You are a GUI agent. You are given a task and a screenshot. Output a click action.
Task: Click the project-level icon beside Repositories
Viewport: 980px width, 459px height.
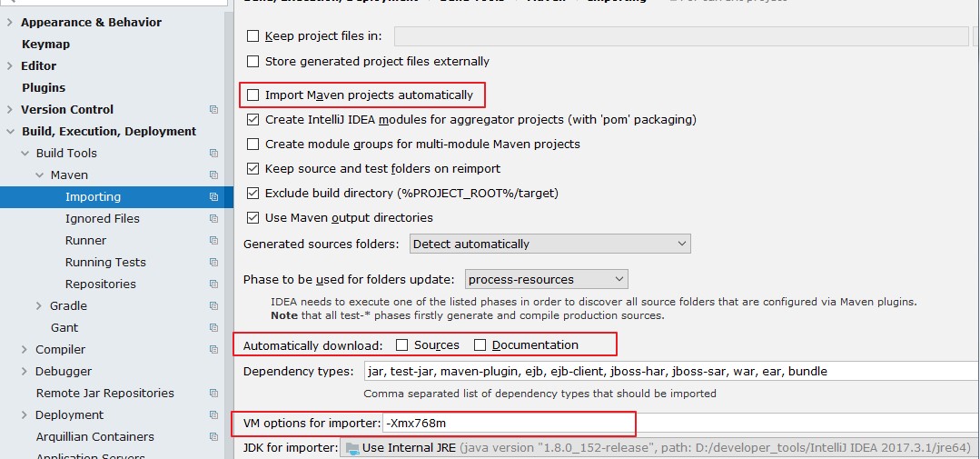pos(213,284)
